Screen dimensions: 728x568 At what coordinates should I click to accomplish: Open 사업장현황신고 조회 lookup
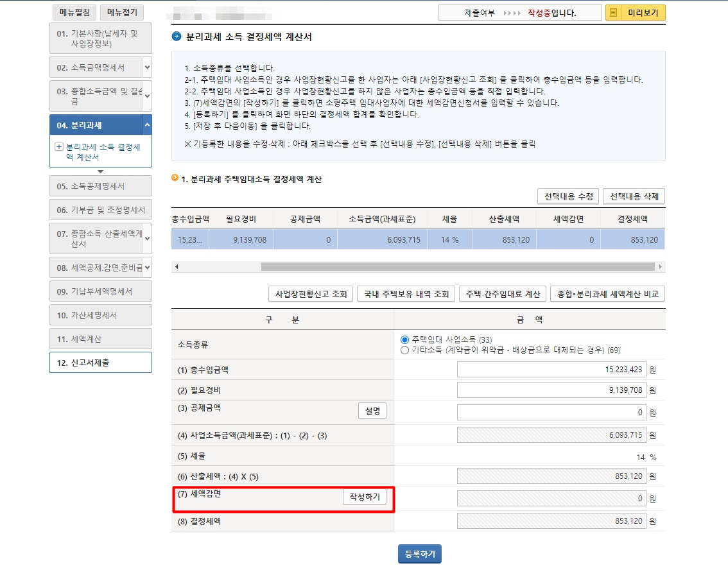[310, 294]
